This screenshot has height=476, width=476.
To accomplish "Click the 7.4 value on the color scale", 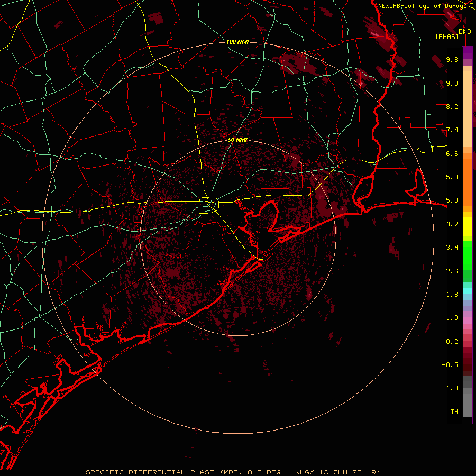I will click(452, 130).
